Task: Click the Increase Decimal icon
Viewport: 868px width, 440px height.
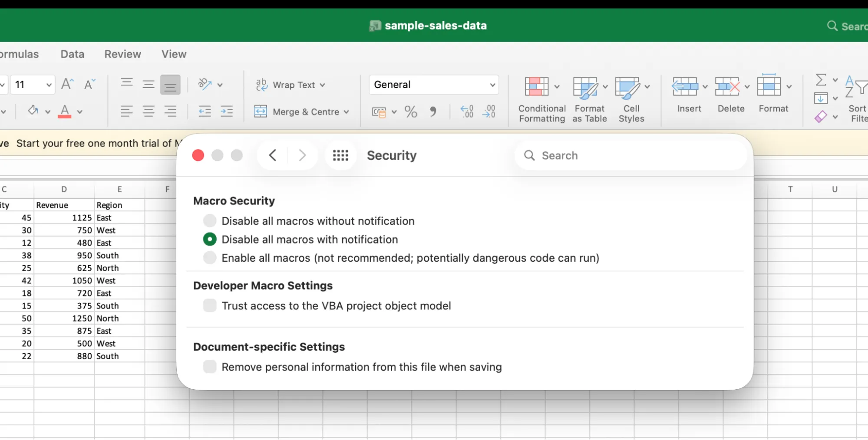Action: click(x=466, y=112)
